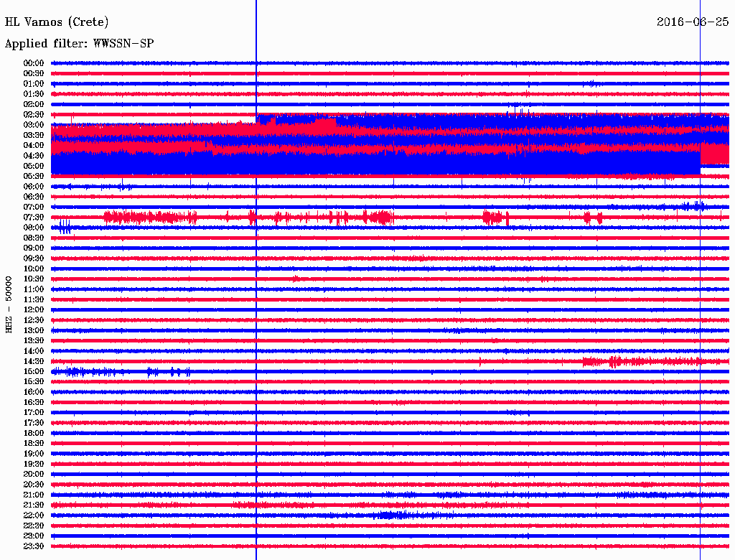Select the 08:00 time label
Viewport: 735px width, 560px height.
pyautogui.click(x=34, y=228)
